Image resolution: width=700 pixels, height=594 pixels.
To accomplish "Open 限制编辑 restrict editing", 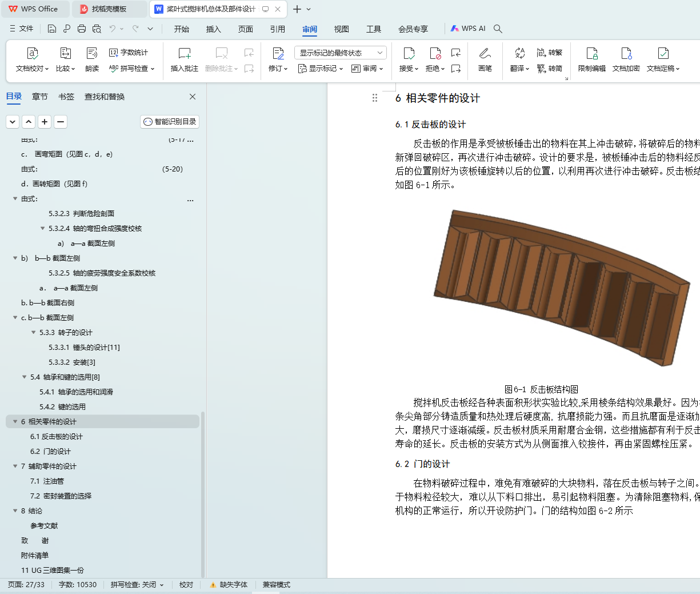I will click(592, 60).
